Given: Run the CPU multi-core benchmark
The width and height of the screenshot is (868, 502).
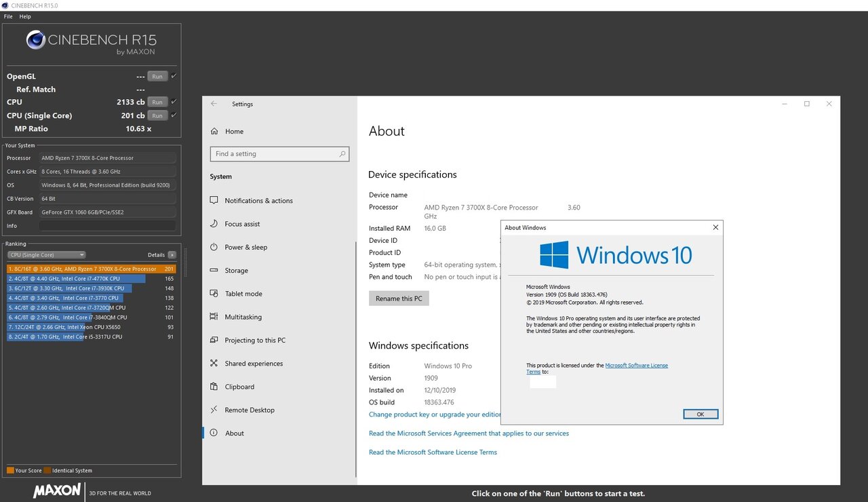Looking at the screenshot, I should tap(157, 102).
